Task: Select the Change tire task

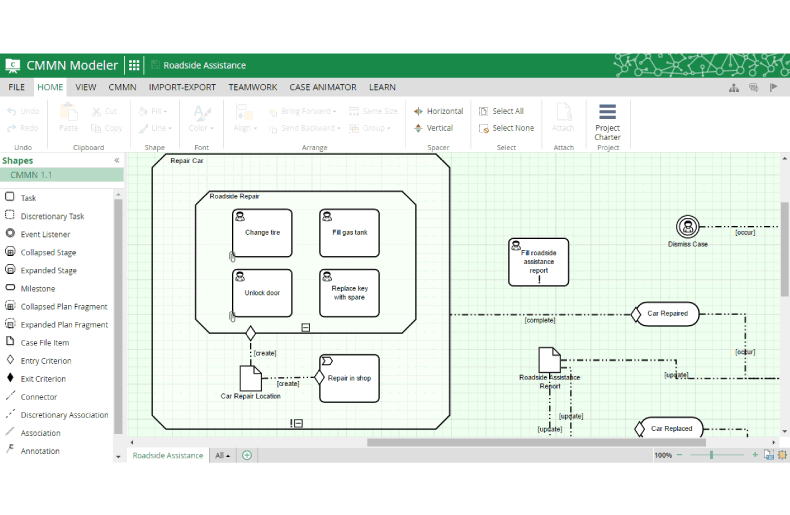Action: point(262,233)
